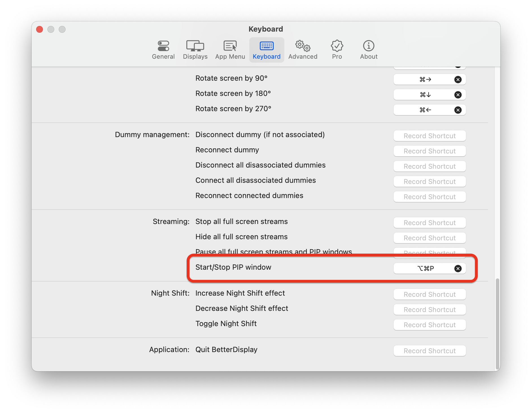Record a shortcut for Increase Night Shift effect
Screen dimensions: 532x413
pos(429,294)
